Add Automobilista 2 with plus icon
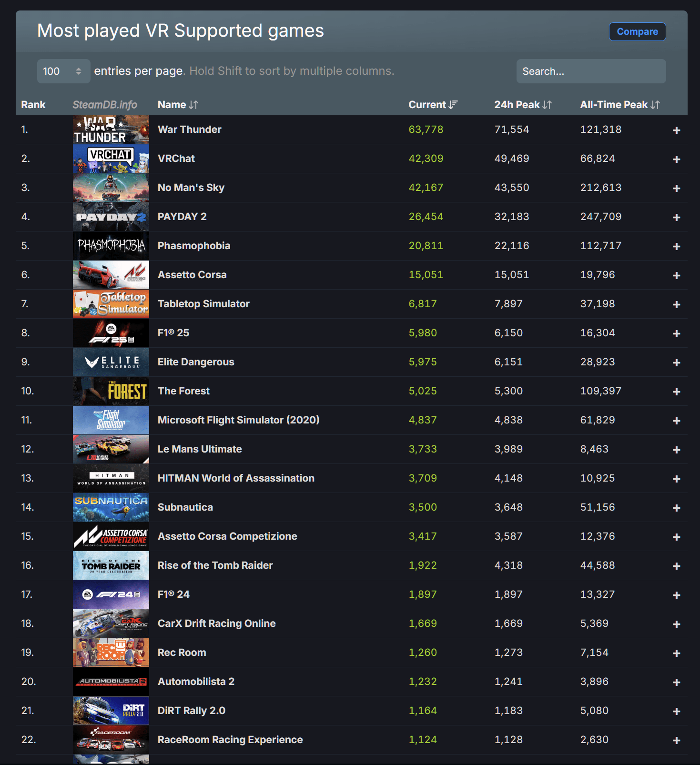 pyautogui.click(x=676, y=682)
